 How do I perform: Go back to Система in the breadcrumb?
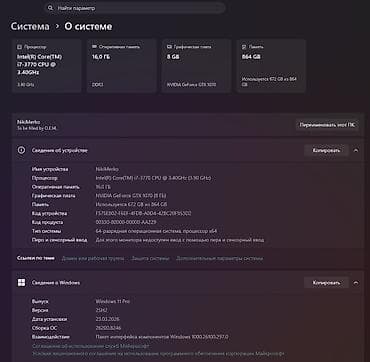point(30,26)
